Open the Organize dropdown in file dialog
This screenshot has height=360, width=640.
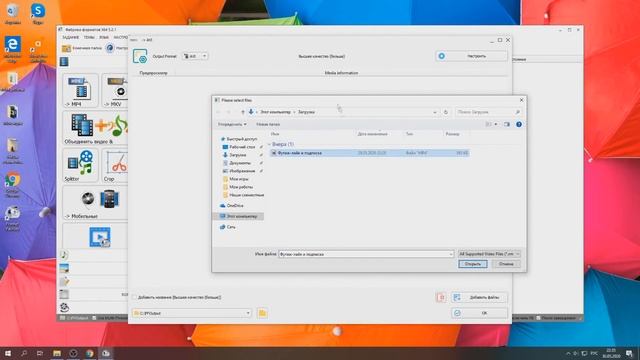tap(232, 124)
